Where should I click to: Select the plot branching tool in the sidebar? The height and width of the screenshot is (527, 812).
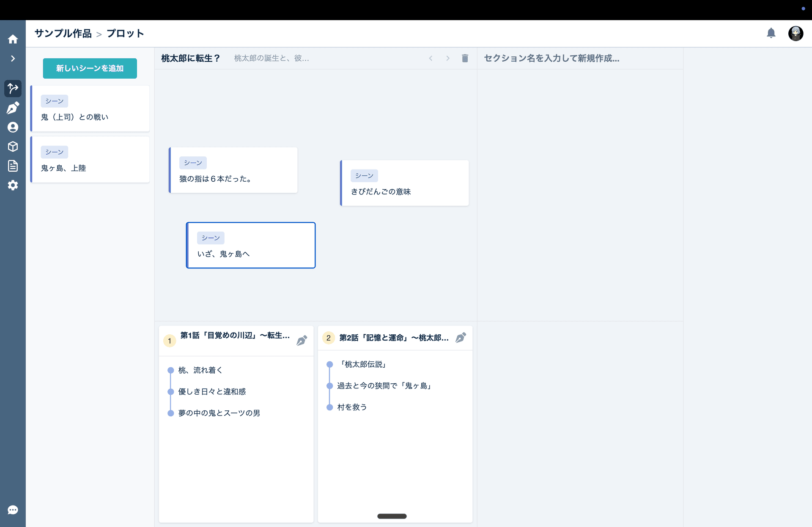pos(13,88)
